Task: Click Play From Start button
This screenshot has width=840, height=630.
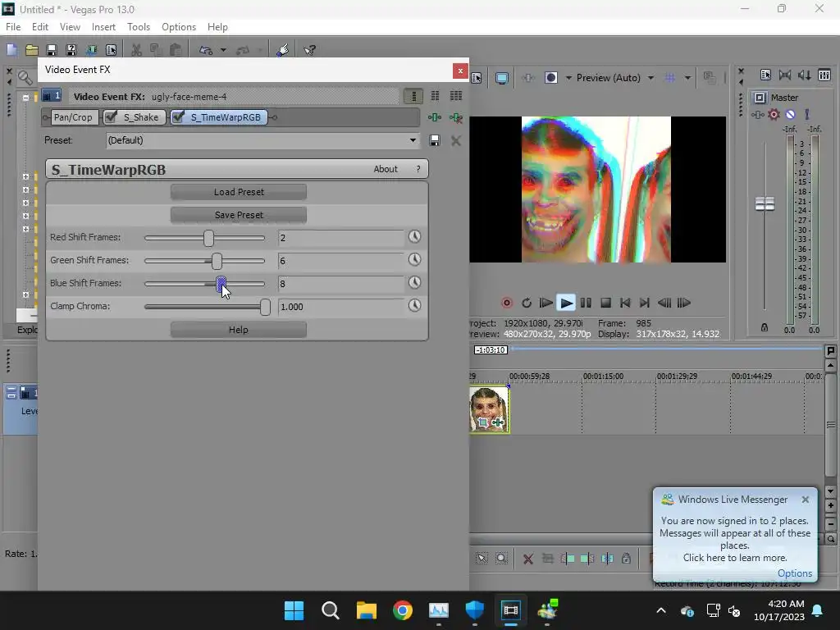Action: [x=546, y=303]
